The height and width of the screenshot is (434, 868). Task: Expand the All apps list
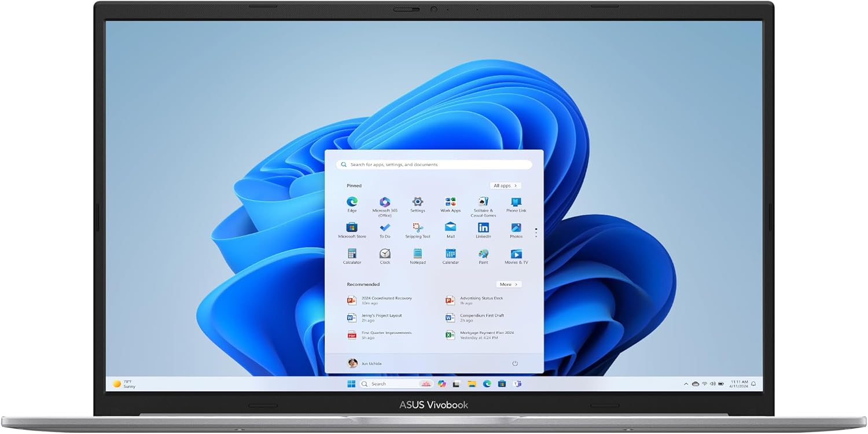point(505,186)
